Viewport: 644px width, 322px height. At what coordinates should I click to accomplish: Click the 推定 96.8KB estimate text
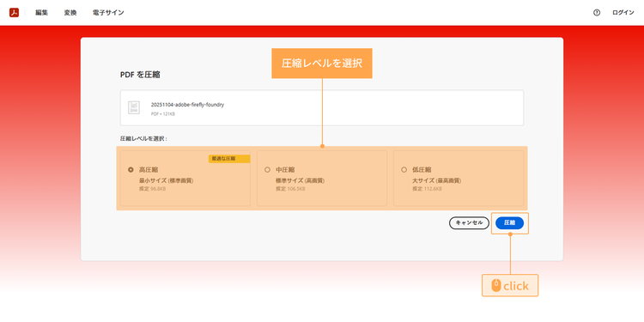click(152, 189)
